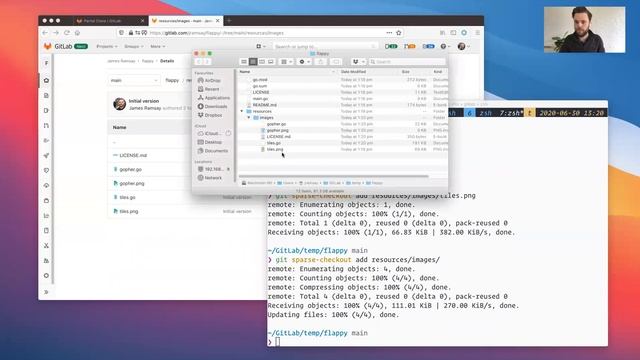Open the Initial version commit link

[144, 101]
